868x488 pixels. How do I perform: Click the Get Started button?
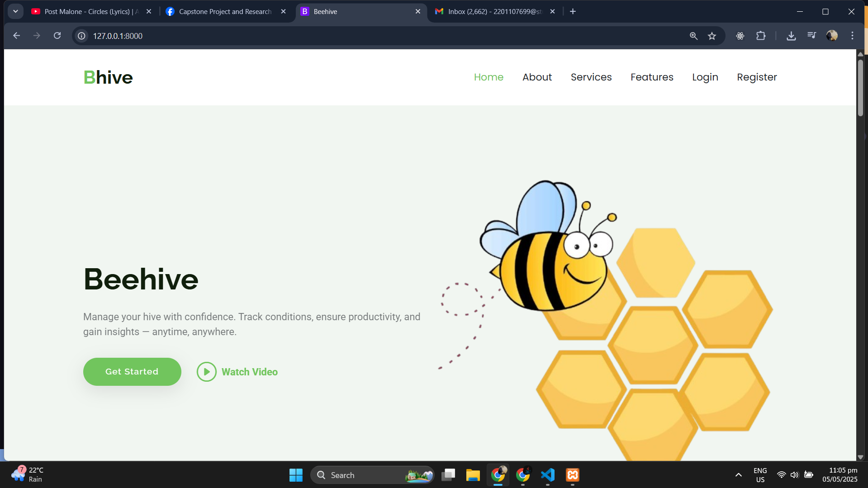click(x=132, y=371)
